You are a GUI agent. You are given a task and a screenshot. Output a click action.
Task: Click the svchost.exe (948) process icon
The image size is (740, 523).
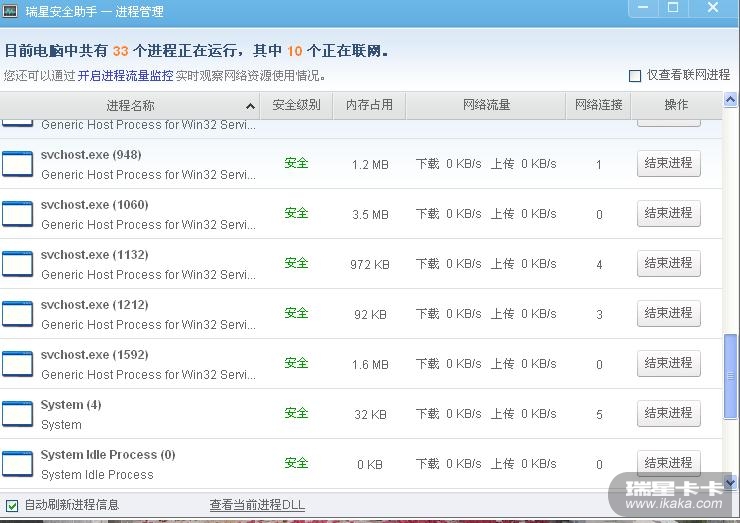pos(17,164)
